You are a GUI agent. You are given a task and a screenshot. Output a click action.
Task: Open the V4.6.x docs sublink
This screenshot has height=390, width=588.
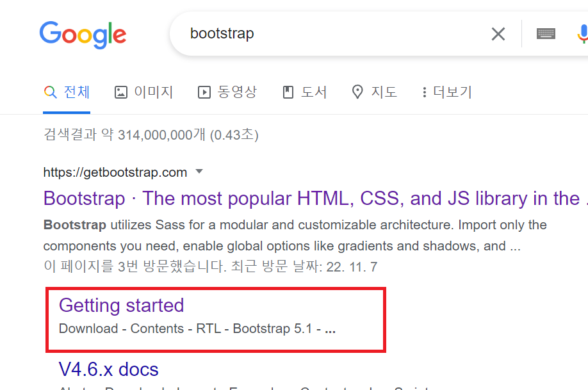109,370
